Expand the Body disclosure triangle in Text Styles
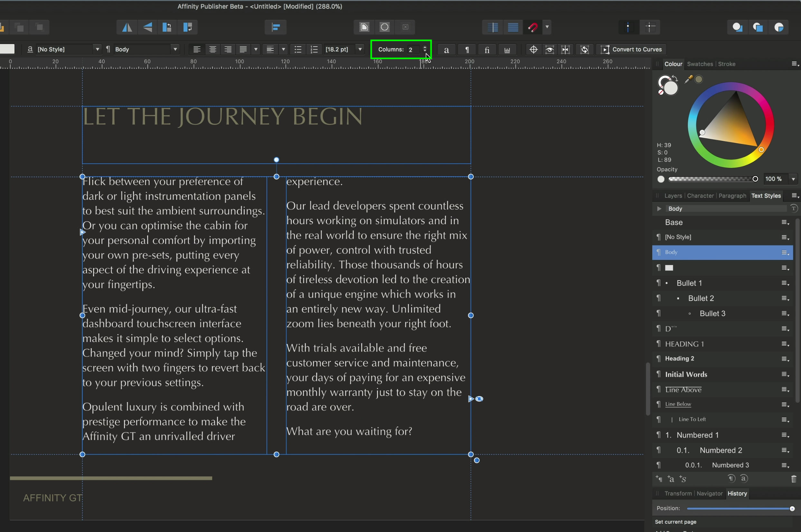This screenshot has width=801, height=532. (x=659, y=209)
